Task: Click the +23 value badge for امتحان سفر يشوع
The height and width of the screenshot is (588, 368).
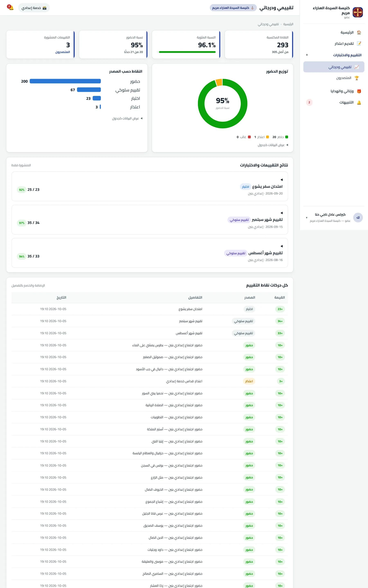Action: pyautogui.click(x=280, y=309)
